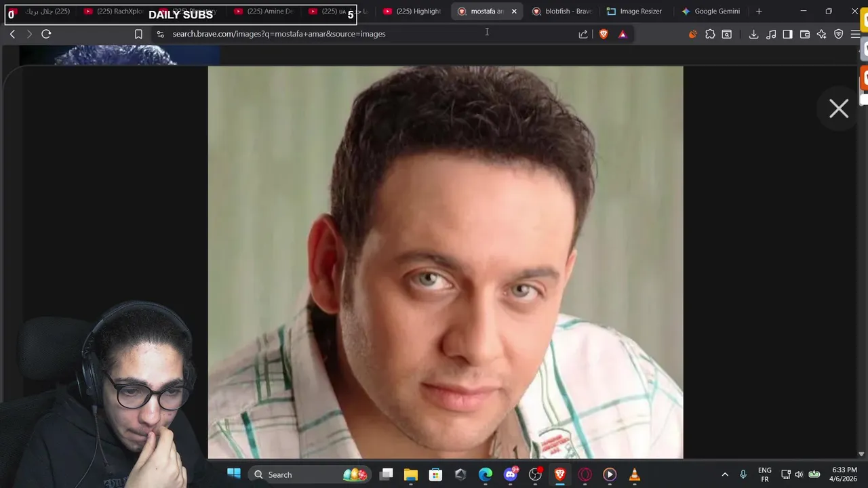This screenshot has height=488, width=868.
Task: Show hidden system tray icons
Action: tap(725, 474)
